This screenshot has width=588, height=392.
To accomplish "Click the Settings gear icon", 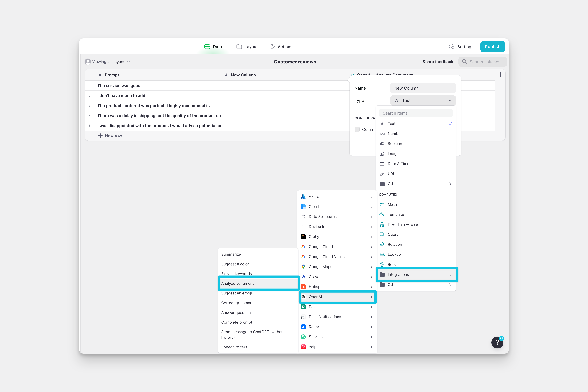I will (451, 47).
